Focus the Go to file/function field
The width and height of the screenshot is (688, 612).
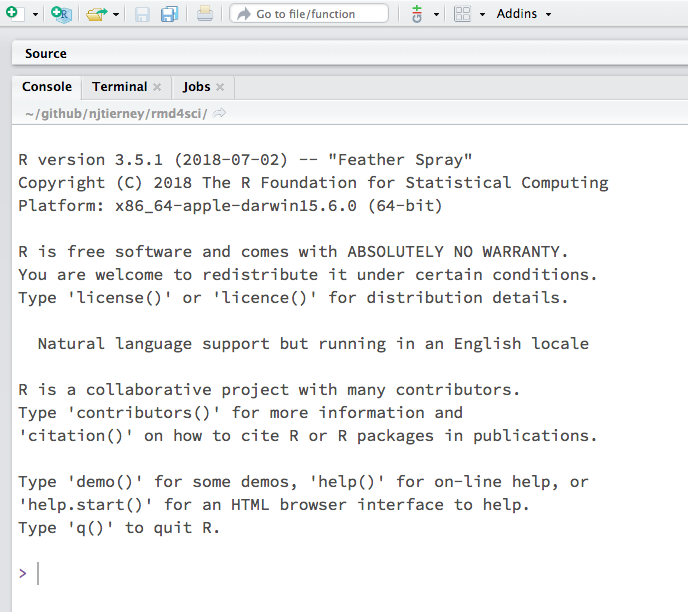[309, 14]
